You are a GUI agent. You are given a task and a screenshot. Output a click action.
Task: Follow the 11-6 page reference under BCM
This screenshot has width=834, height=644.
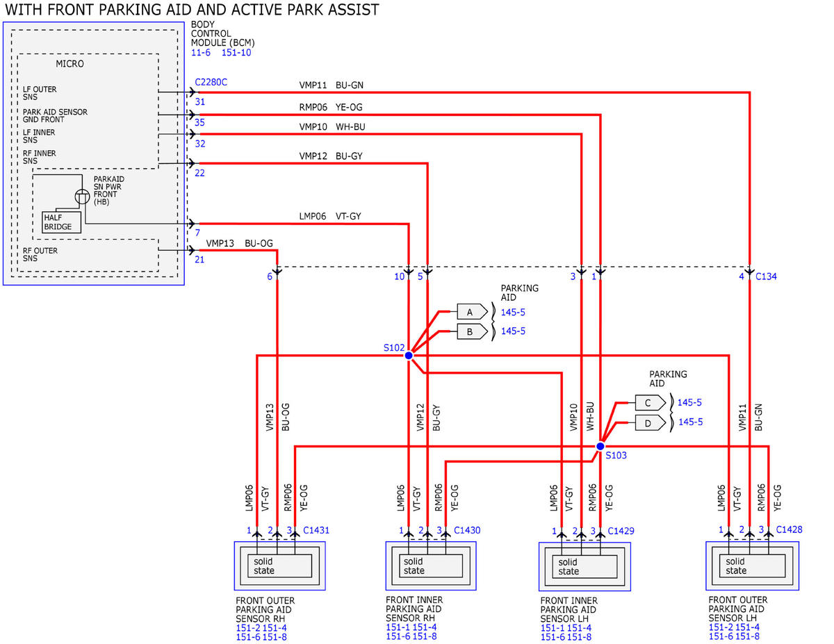[x=202, y=53]
